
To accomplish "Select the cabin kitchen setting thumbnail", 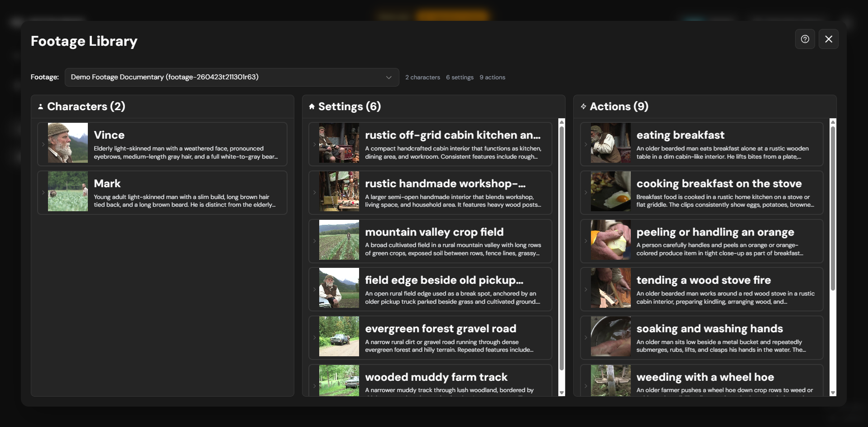I will coord(339,143).
